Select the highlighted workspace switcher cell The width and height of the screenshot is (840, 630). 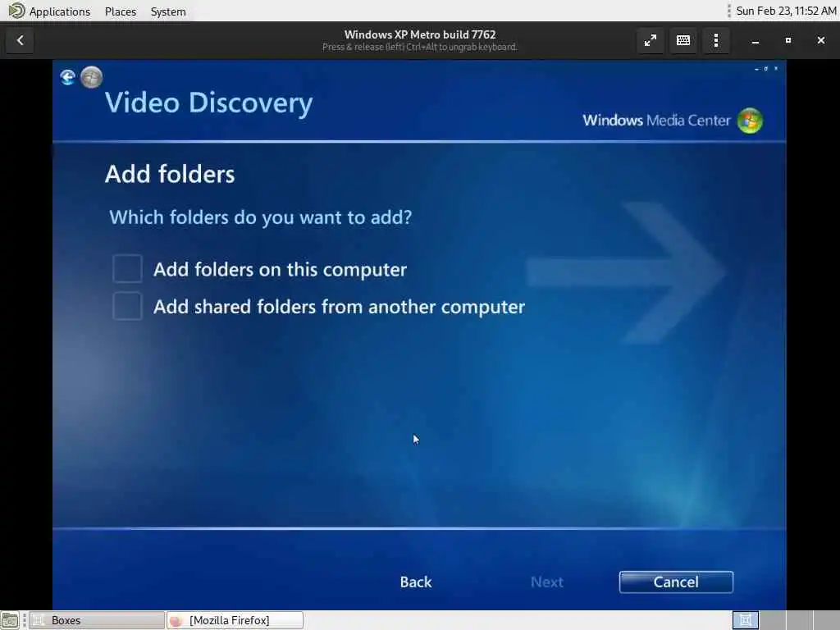[746, 620]
